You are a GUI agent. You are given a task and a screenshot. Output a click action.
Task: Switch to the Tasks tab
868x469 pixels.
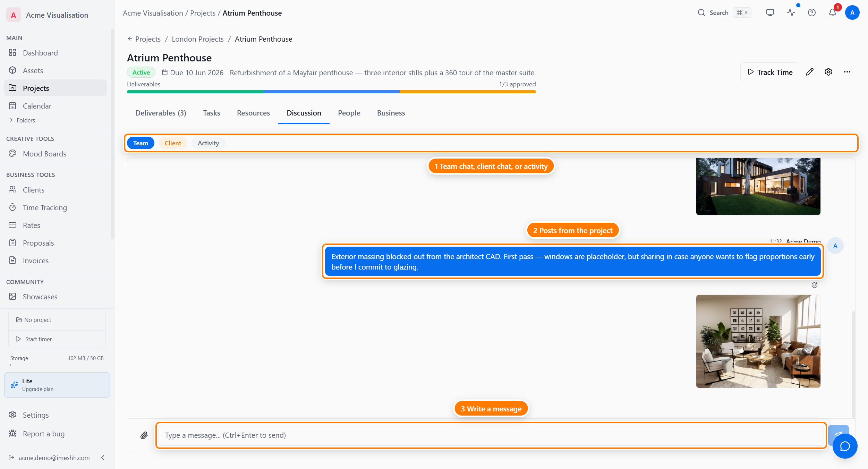coord(212,113)
